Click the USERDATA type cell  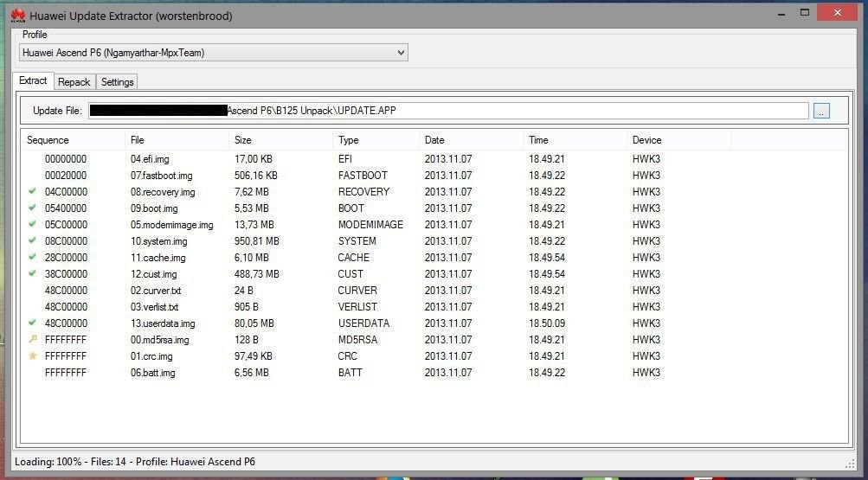363,323
